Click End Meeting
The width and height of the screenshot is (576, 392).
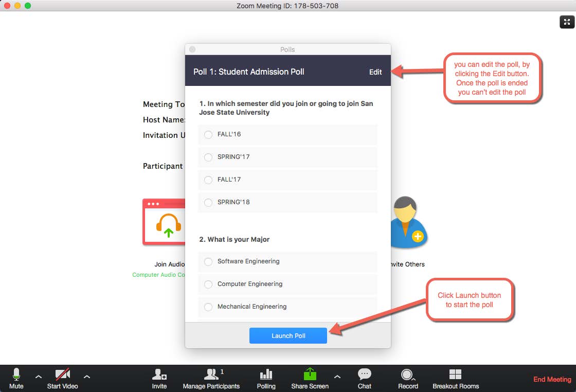coord(552,379)
